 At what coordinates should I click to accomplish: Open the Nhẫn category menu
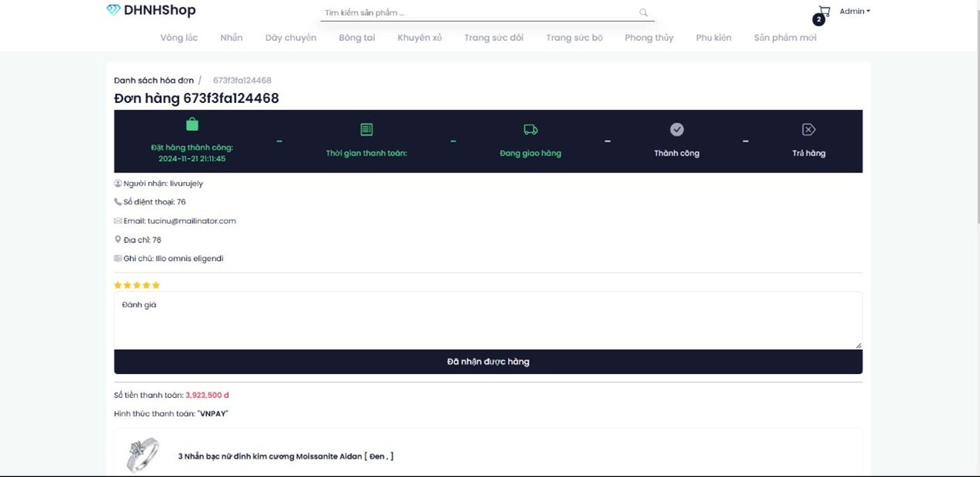click(231, 37)
